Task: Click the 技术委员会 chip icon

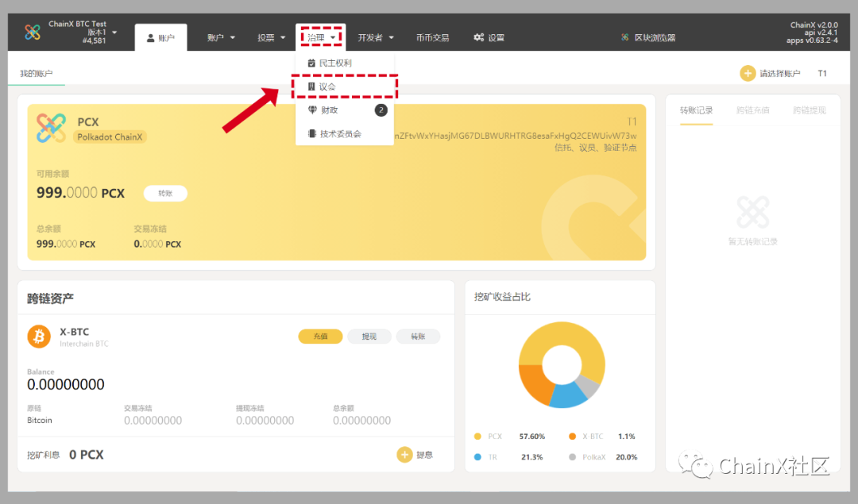Action: click(x=312, y=133)
